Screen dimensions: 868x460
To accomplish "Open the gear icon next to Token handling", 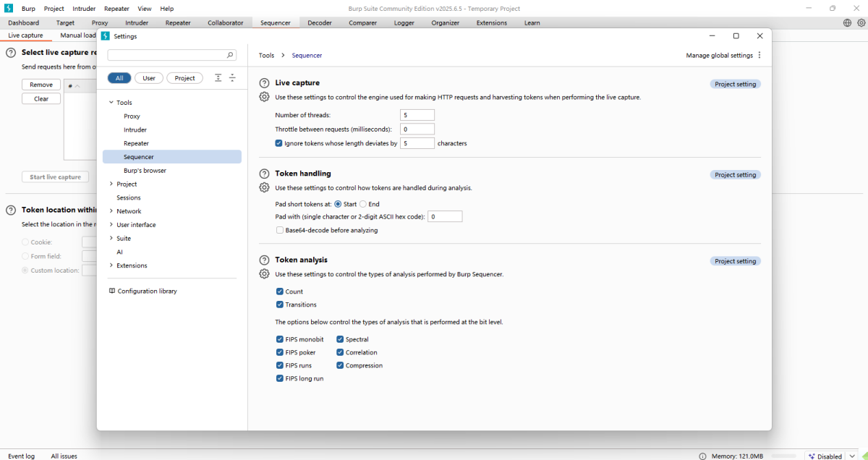I will [x=264, y=187].
